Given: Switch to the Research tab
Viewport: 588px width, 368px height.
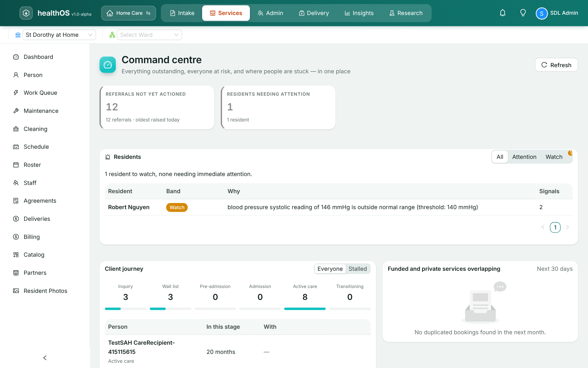Looking at the screenshot, I should click(x=406, y=13).
